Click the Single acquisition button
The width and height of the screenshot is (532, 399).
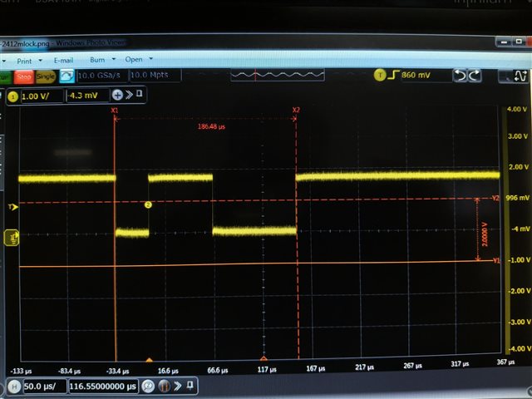(46, 76)
